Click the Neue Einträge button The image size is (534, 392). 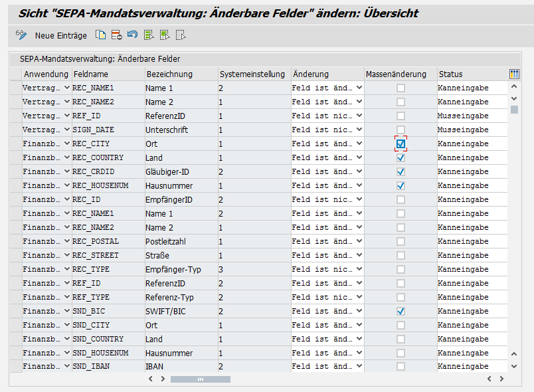pos(60,35)
